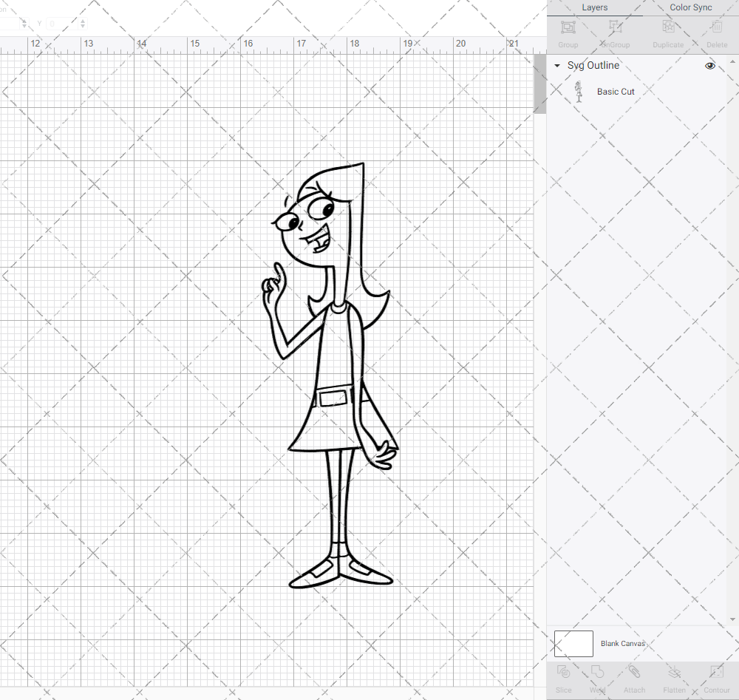Change the Blank Canvas color swatch

[x=573, y=643]
